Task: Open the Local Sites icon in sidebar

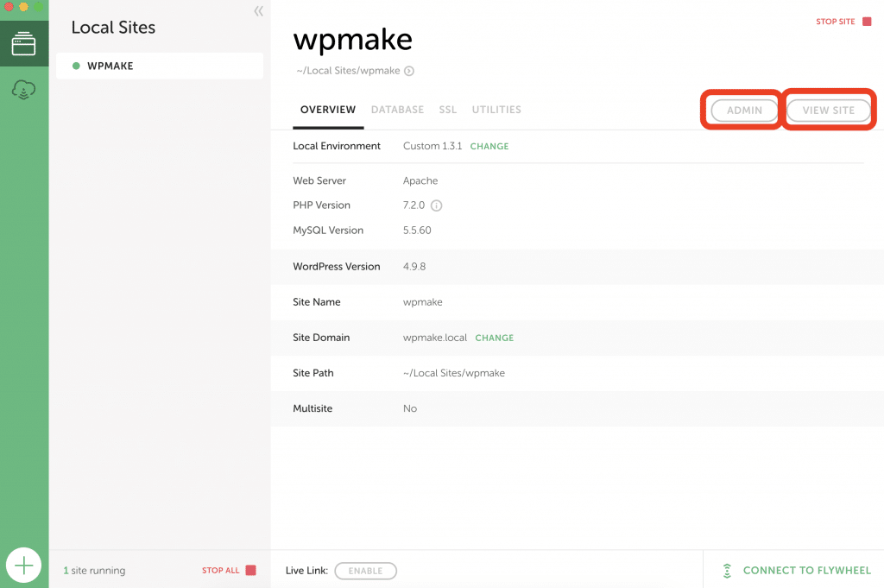Action: tap(23, 43)
